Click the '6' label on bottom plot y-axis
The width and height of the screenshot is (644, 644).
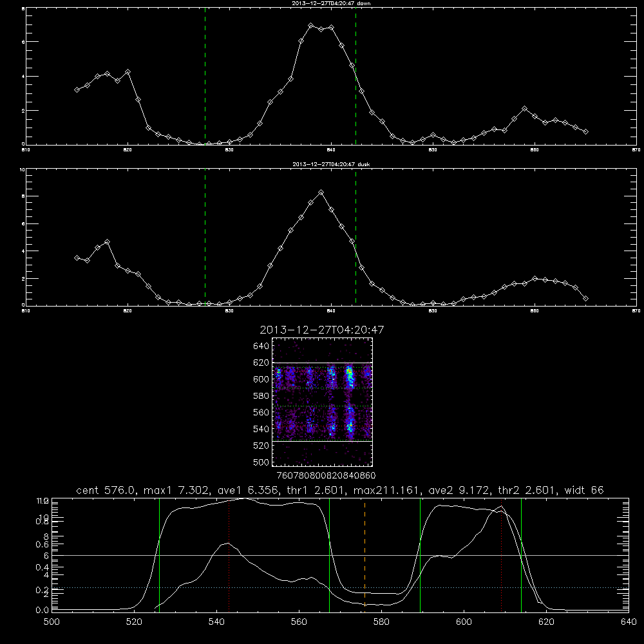click(46, 556)
